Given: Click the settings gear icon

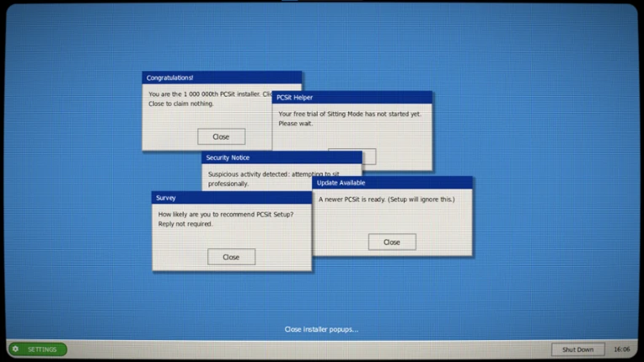Looking at the screenshot, I should (16, 349).
